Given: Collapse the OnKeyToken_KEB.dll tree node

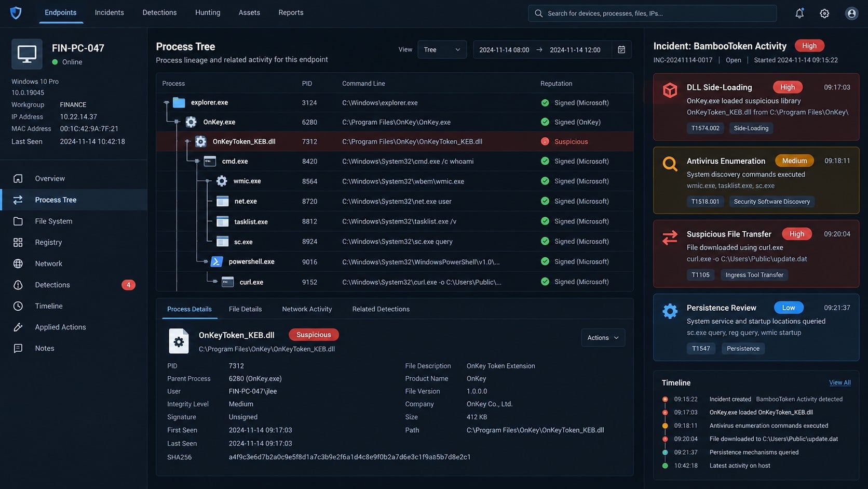Looking at the screenshot, I should click(187, 141).
